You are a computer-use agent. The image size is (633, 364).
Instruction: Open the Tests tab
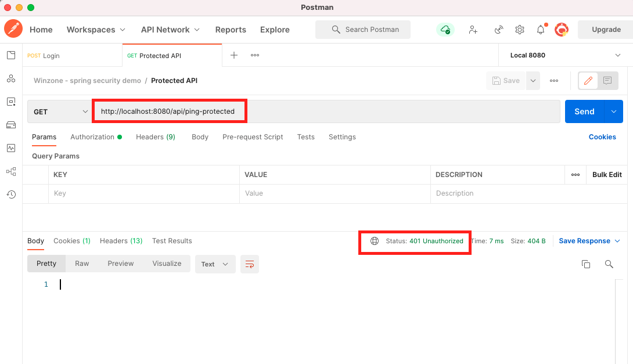pyautogui.click(x=305, y=137)
